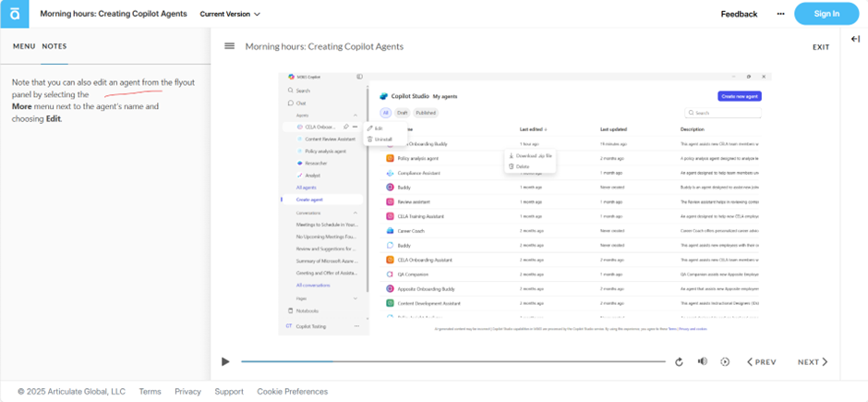Toggle the hamburger sidebar icon beside the course title
This screenshot has height=402, width=868.
coord(229,46)
